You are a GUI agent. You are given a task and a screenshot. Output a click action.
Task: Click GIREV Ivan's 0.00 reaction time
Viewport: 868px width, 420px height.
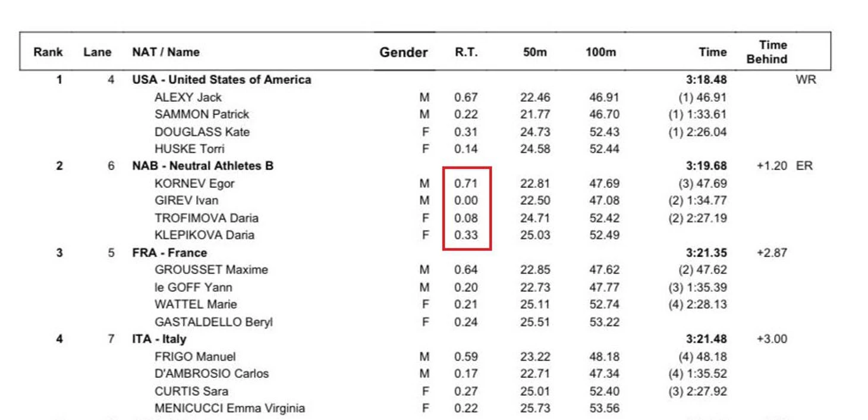point(466,200)
